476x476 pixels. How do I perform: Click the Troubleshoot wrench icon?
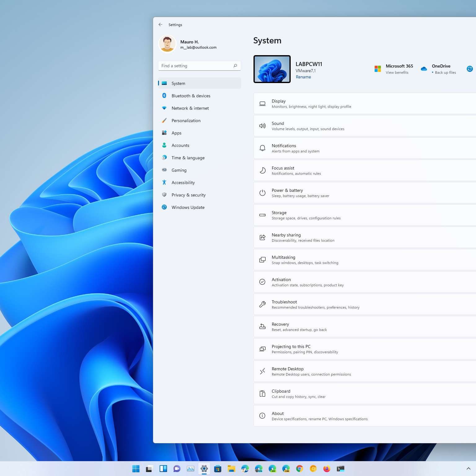coord(262,304)
